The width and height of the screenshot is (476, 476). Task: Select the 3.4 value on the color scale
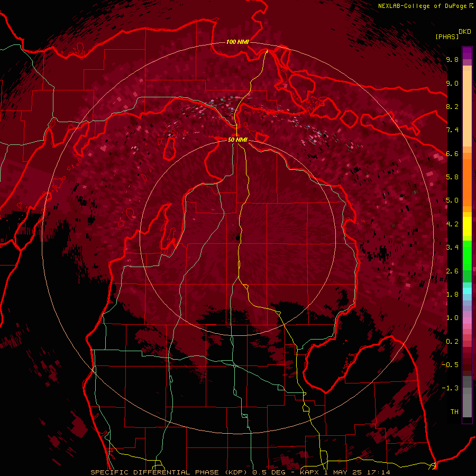point(452,248)
